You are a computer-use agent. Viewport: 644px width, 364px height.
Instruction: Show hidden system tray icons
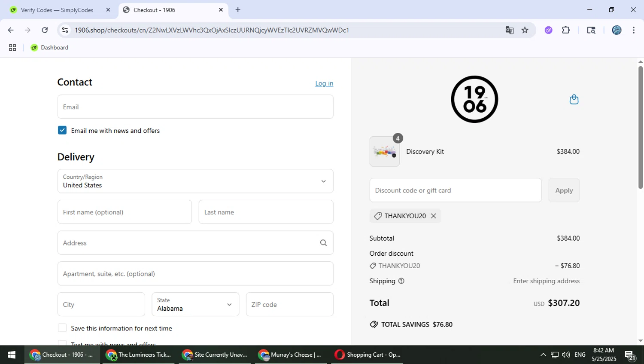coord(543,355)
